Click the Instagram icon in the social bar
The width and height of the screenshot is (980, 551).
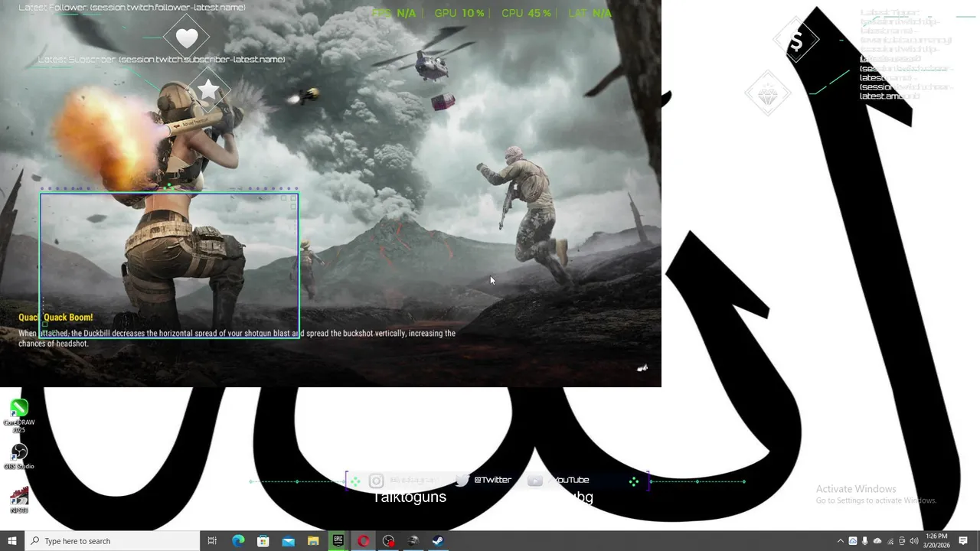[x=376, y=481]
